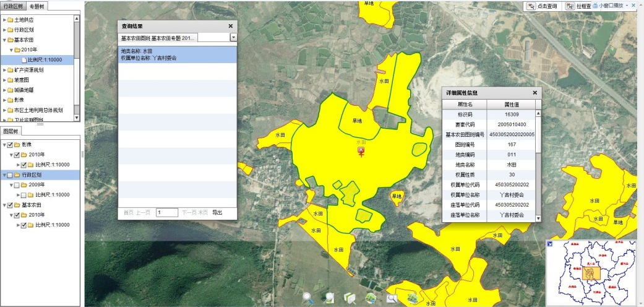Image resolution: width=644 pixels, height=307 pixels.
Task: Click the 导出 export button
Action: click(x=217, y=212)
